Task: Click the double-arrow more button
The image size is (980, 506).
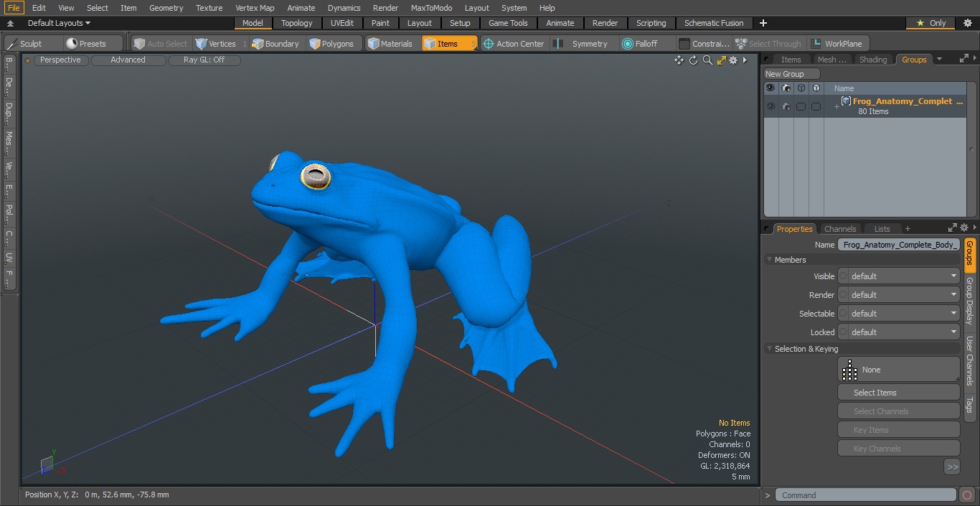Action: click(x=952, y=467)
